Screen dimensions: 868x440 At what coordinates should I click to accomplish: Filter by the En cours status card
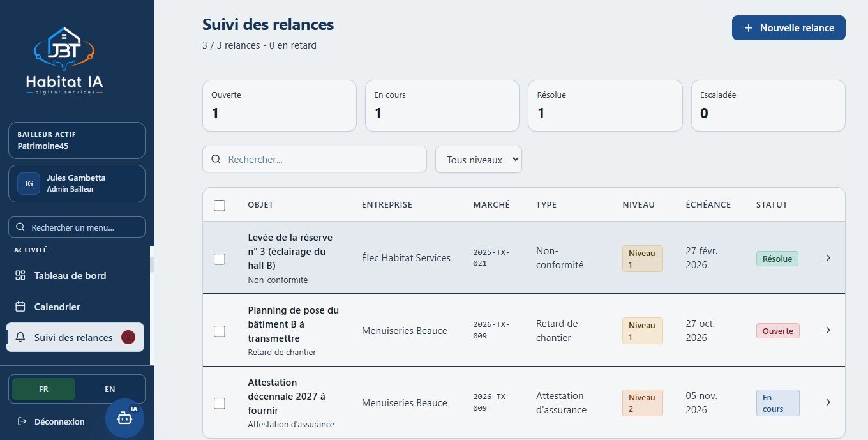point(442,105)
